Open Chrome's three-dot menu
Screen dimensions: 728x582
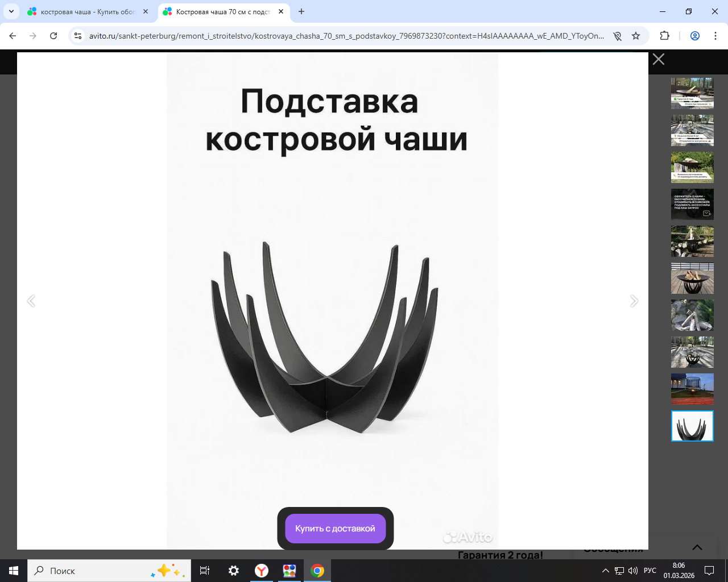[715, 36]
